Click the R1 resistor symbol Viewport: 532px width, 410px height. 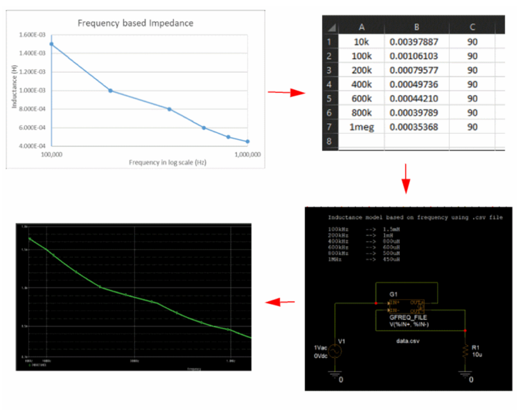point(465,351)
